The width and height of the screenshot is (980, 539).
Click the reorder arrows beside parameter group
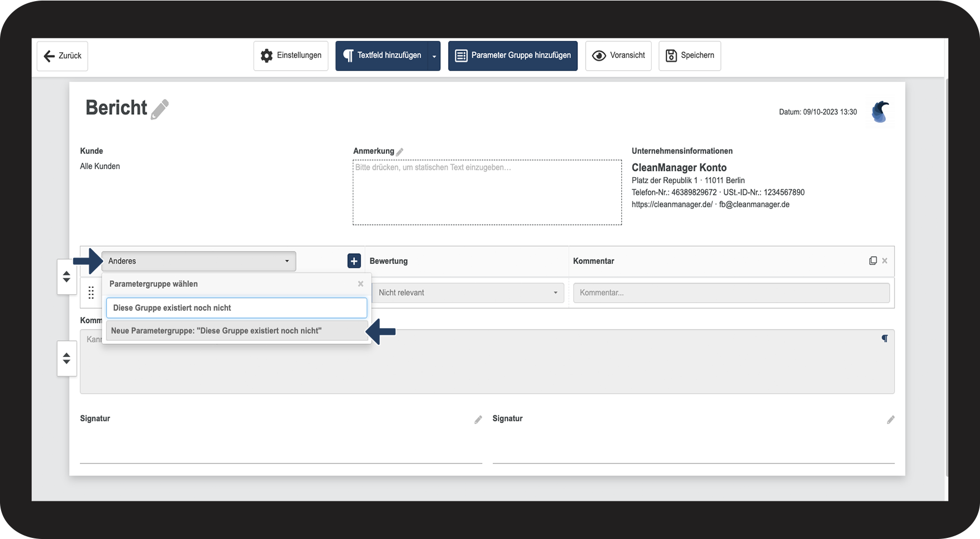67,276
